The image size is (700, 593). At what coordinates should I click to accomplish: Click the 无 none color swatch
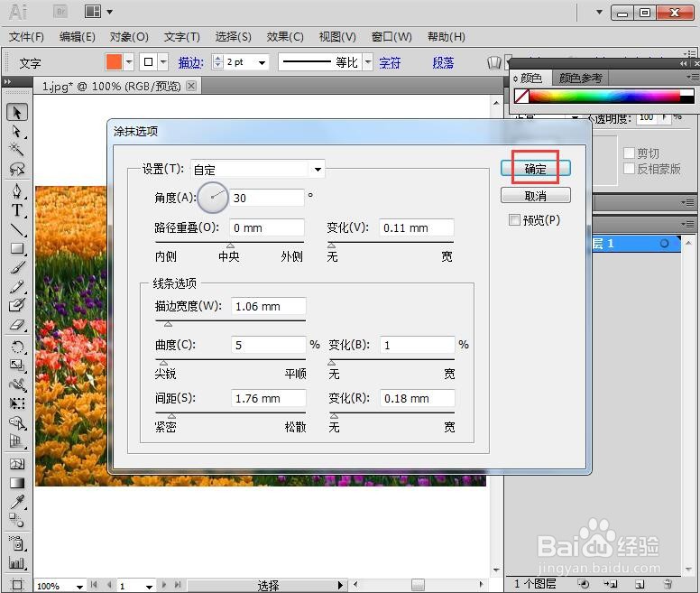click(521, 96)
